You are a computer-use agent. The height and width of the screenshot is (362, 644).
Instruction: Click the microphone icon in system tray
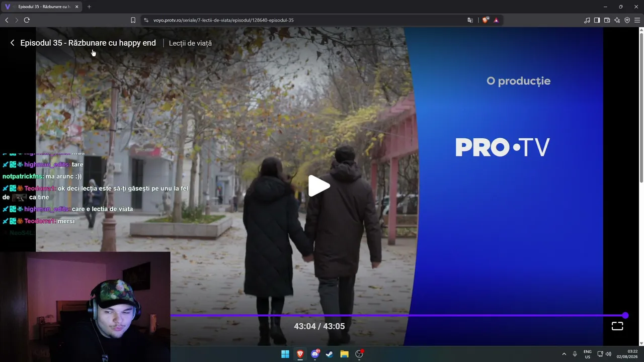575,354
